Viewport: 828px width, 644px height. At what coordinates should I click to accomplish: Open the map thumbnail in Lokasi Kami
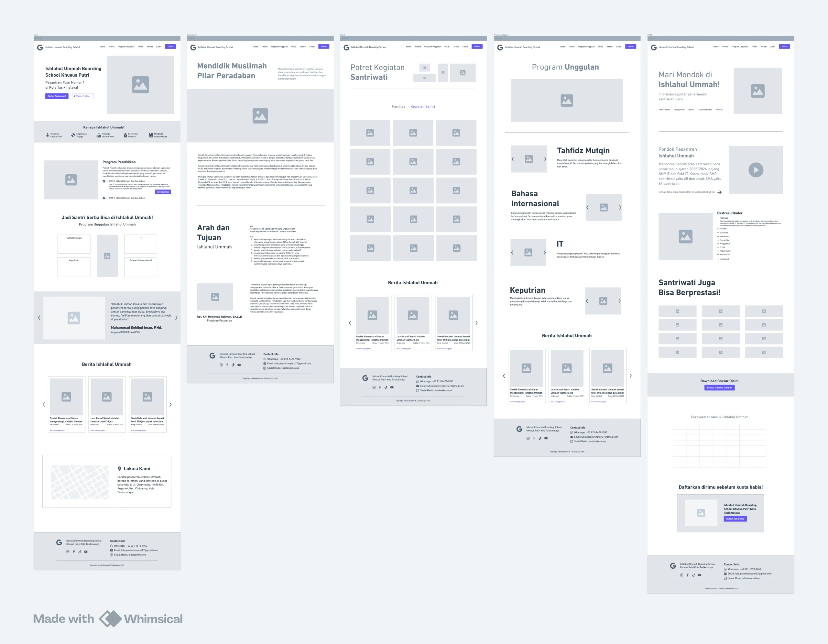tap(80, 482)
